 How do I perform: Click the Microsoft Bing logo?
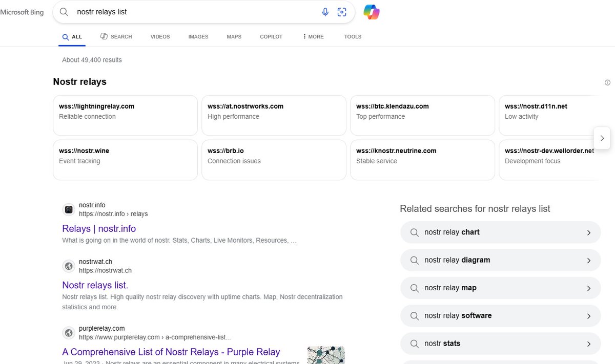pyautogui.click(x=22, y=12)
